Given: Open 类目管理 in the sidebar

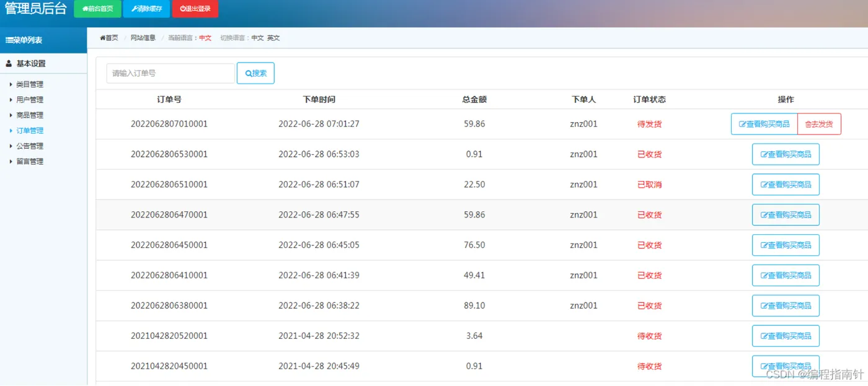Looking at the screenshot, I should (x=30, y=84).
